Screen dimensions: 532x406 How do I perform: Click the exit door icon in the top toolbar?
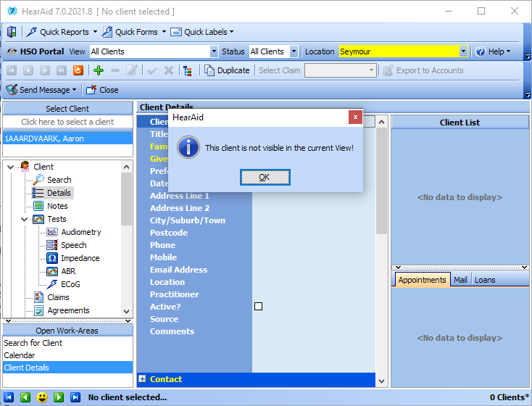pos(12,32)
